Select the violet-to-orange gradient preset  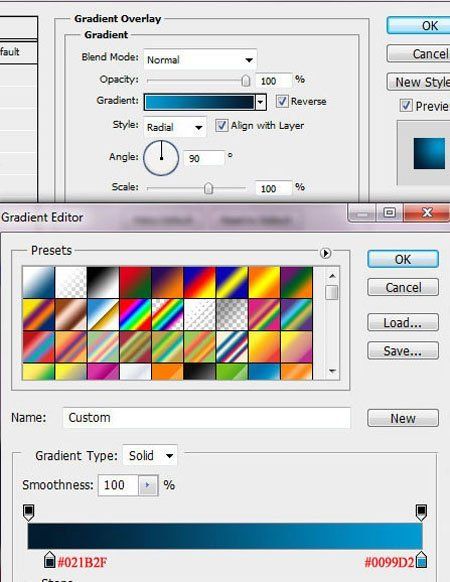167,282
